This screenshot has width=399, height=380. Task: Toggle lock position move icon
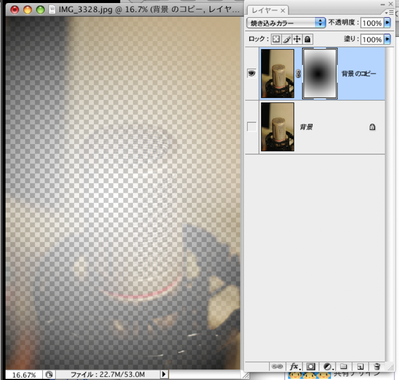(x=297, y=39)
